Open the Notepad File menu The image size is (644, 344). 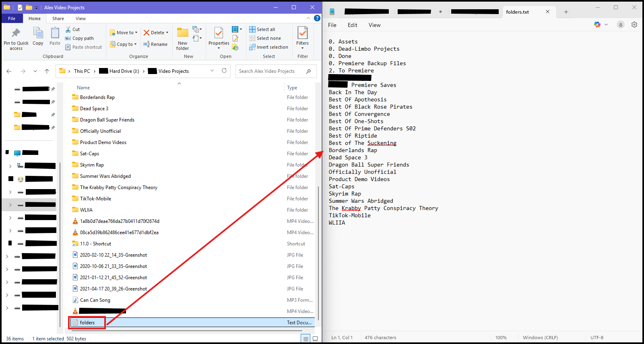[x=332, y=25]
